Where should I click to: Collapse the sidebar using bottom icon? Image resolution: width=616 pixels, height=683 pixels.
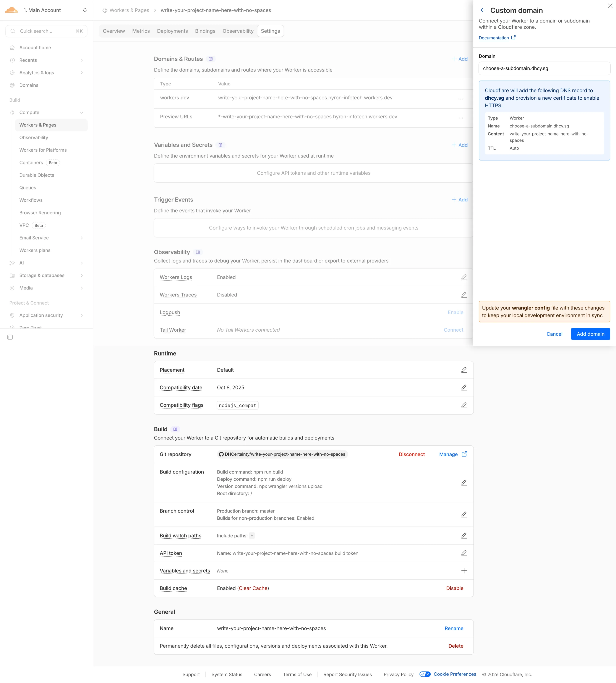pyautogui.click(x=10, y=337)
